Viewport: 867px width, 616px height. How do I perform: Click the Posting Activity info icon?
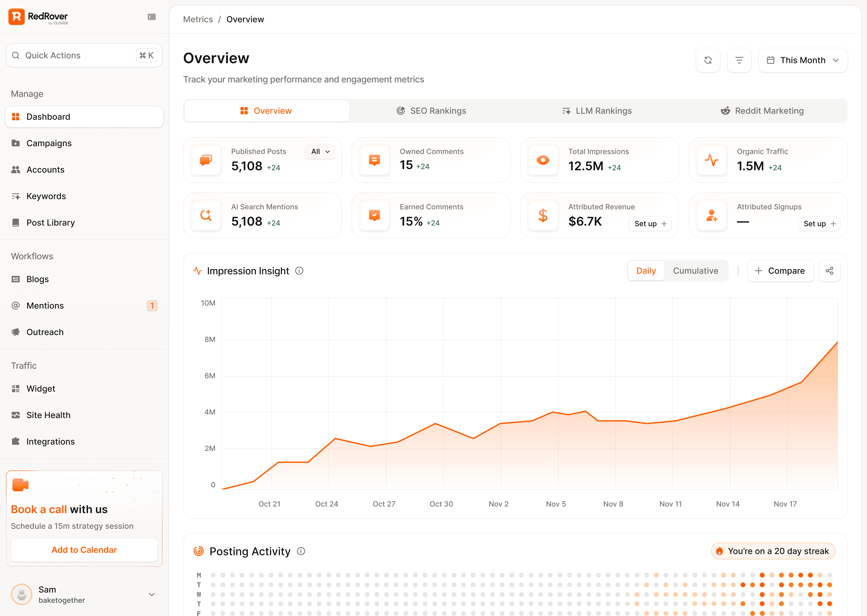[301, 551]
